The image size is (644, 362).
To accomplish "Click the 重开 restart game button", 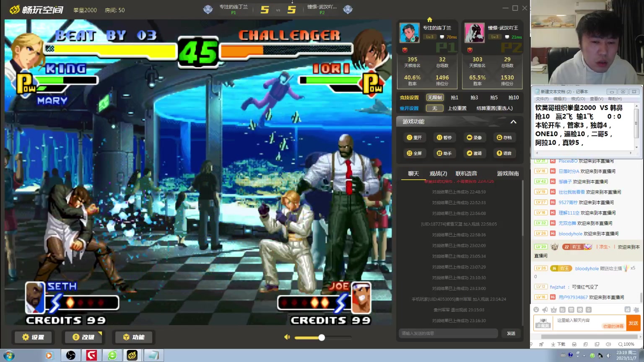I will 414,137.
